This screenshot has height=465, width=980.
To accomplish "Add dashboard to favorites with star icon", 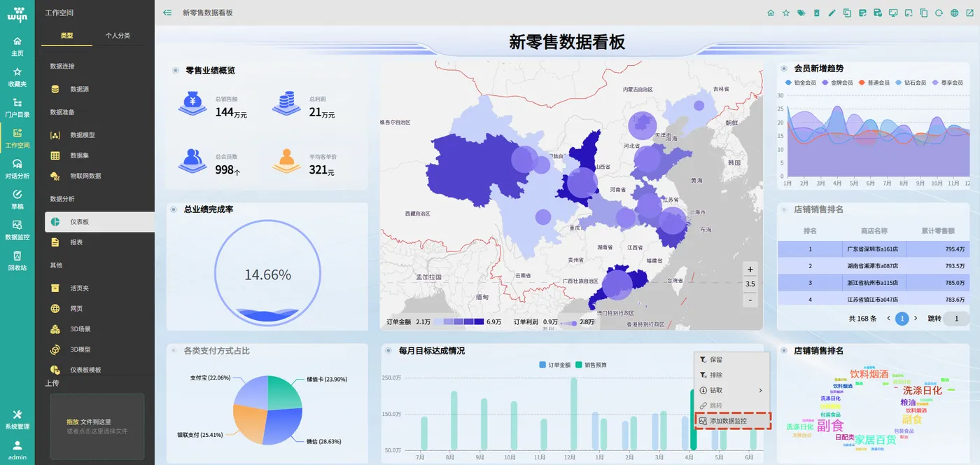I will 786,13.
